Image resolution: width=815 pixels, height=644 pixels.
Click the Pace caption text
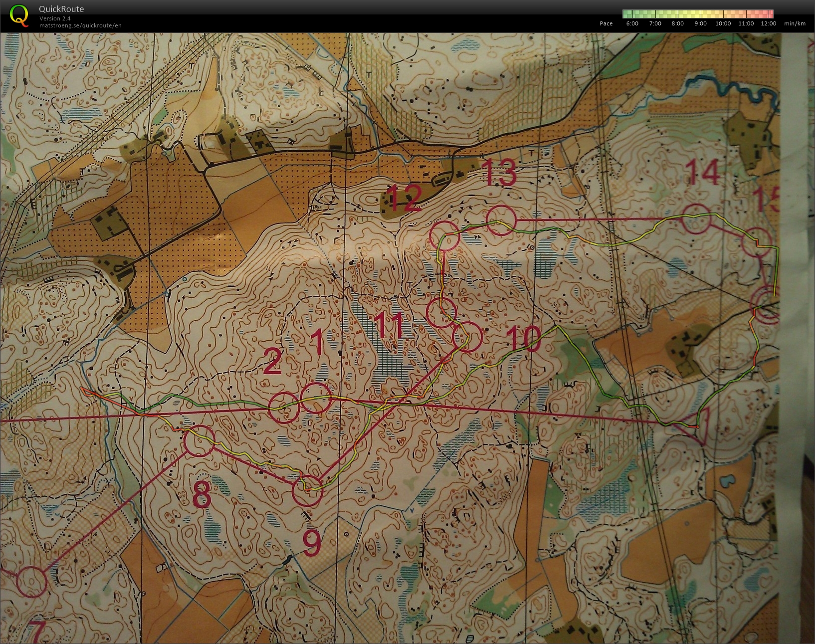click(606, 23)
